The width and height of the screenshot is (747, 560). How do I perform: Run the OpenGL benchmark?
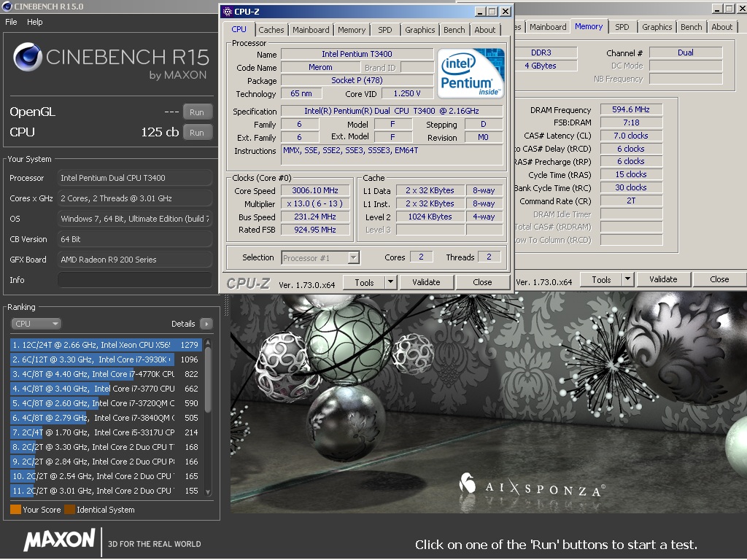[x=197, y=112]
